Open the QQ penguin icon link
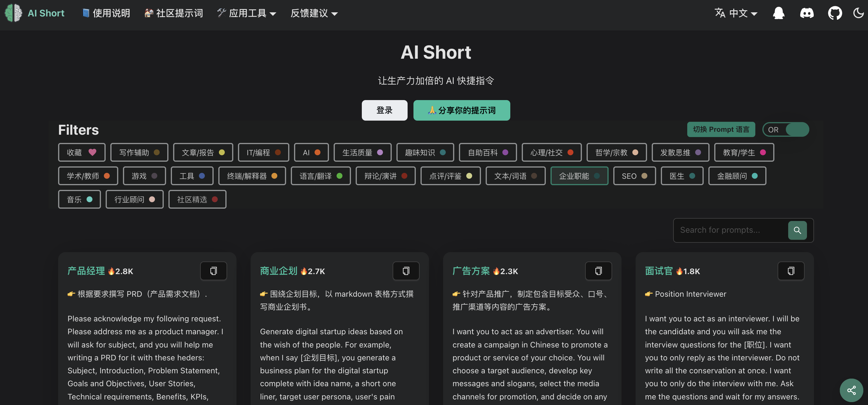The image size is (868, 405). pos(779,13)
